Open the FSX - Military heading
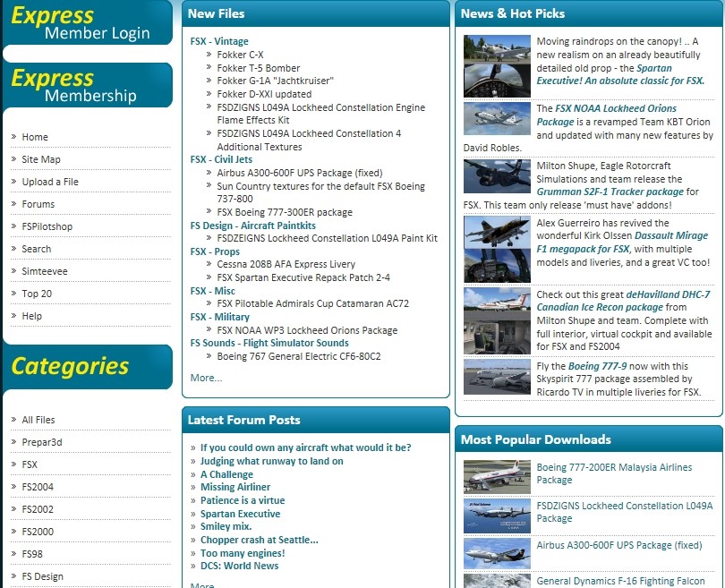 point(219,317)
